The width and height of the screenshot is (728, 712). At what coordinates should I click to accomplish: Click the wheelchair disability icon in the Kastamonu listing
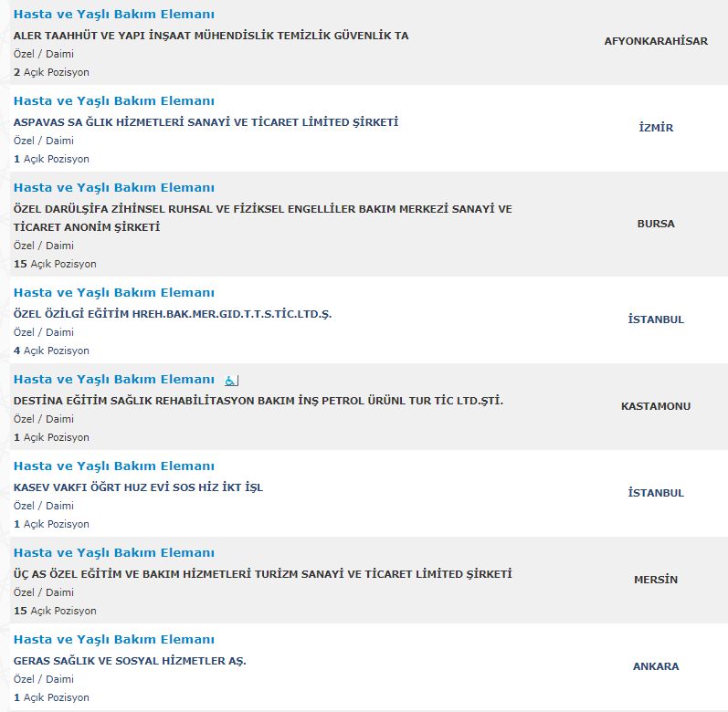pyautogui.click(x=231, y=381)
